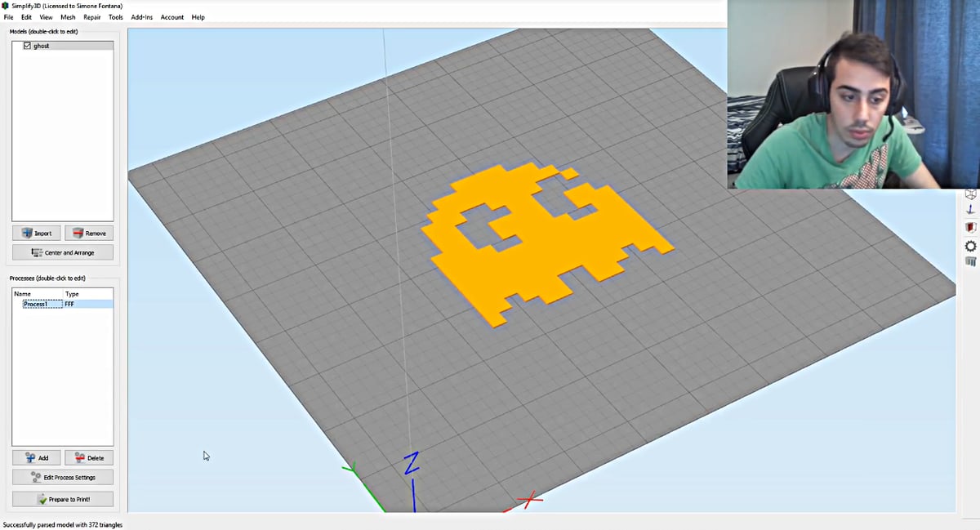Click Center and Arrange button
Screen dimensions: 980x530
(63, 252)
